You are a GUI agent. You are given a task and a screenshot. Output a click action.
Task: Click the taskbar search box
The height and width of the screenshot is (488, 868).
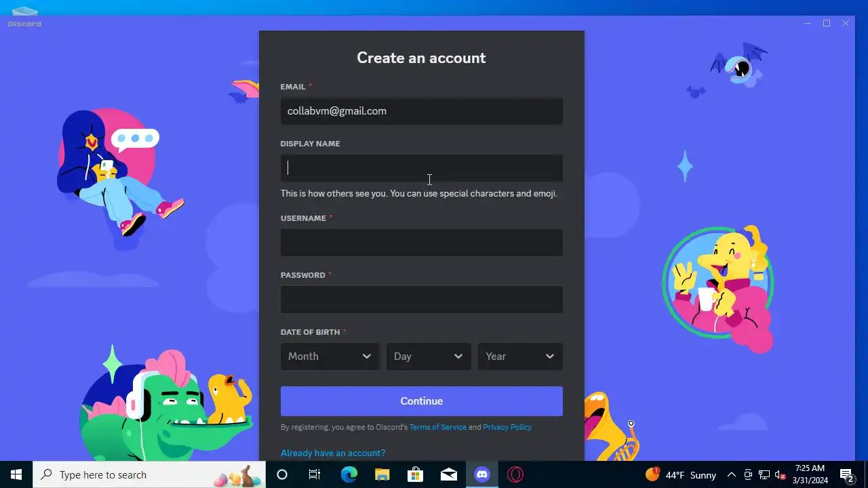point(149,474)
